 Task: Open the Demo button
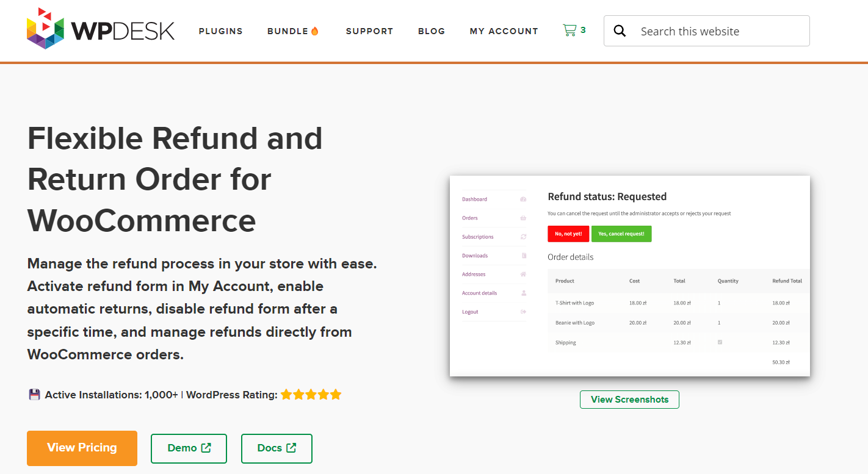[x=189, y=448]
